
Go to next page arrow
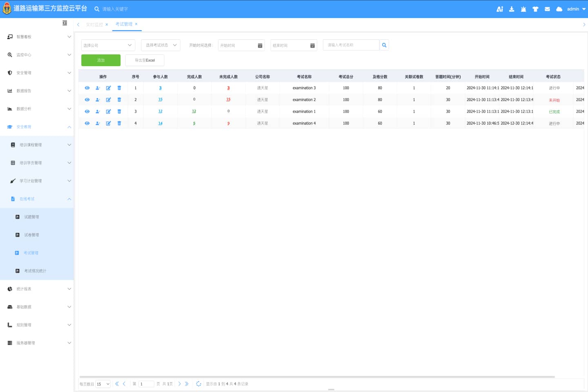point(179,384)
